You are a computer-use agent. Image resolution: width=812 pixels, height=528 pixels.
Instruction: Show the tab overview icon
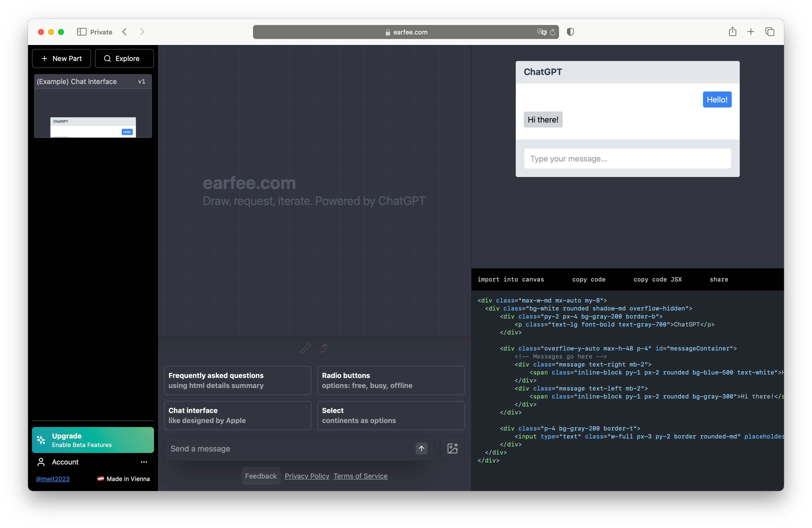[x=770, y=32]
